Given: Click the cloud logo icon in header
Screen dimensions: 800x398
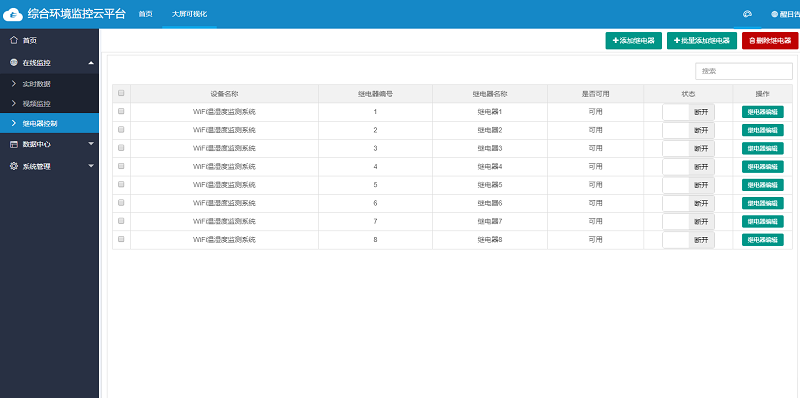Looking at the screenshot, I should [13, 14].
